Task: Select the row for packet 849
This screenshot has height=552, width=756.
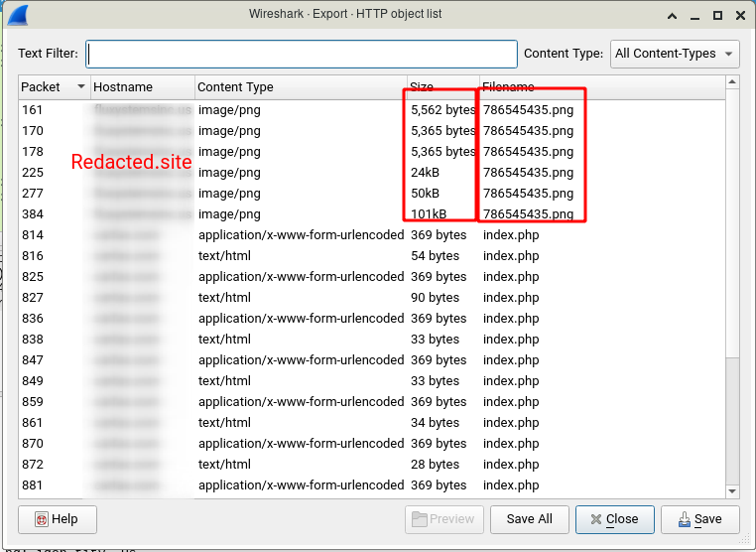Action: tap(372, 380)
